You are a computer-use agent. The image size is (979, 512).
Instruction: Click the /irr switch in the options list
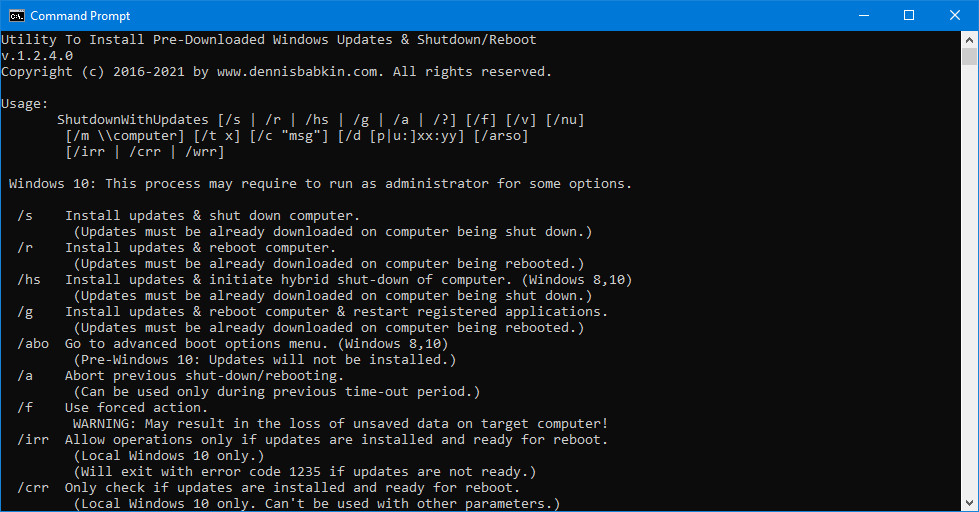33,440
